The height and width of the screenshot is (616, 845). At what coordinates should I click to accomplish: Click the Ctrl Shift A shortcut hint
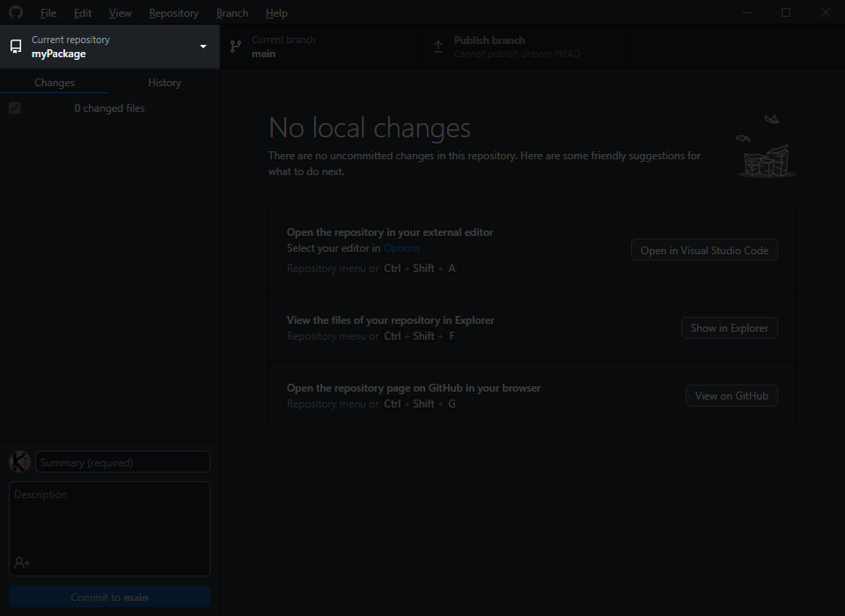(x=420, y=268)
